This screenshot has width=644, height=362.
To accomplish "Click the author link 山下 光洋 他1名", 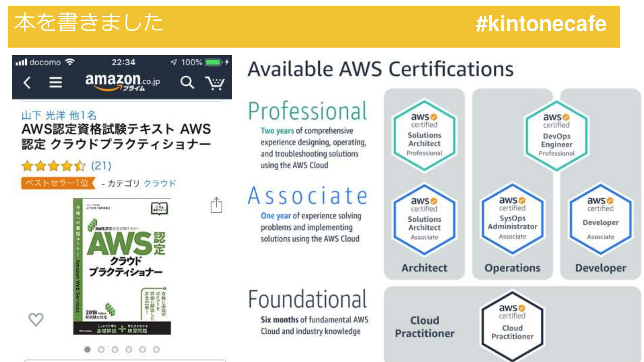I will tap(59, 115).
